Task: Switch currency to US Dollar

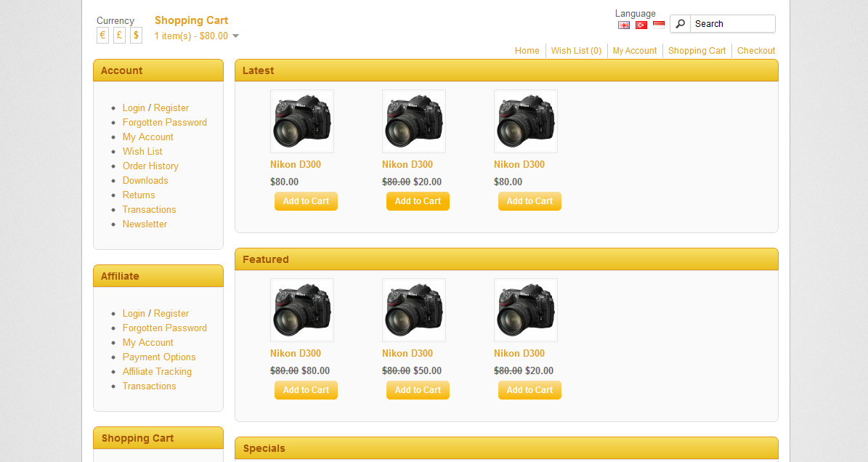Action: click(x=136, y=36)
